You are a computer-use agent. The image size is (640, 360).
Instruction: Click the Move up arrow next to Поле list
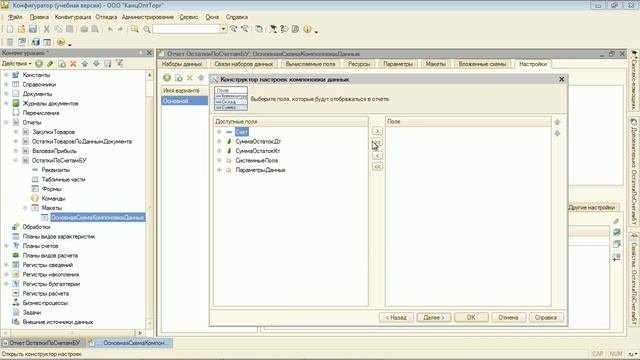(x=557, y=122)
